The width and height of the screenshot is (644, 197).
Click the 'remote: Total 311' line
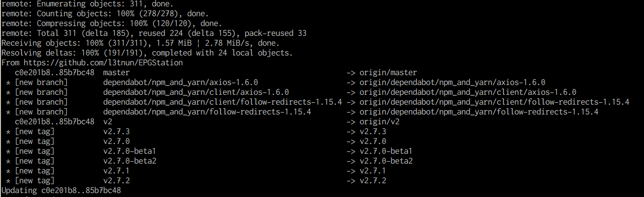pos(154,33)
